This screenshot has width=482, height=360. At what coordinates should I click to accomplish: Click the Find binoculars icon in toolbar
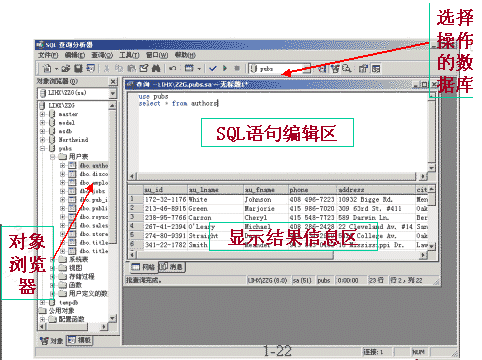click(156, 68)
